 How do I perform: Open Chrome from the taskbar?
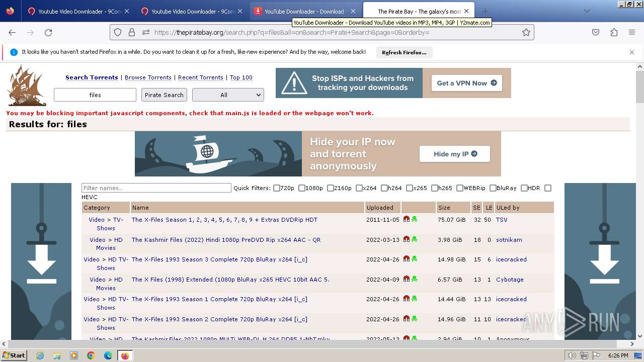[x=91, y=355]
